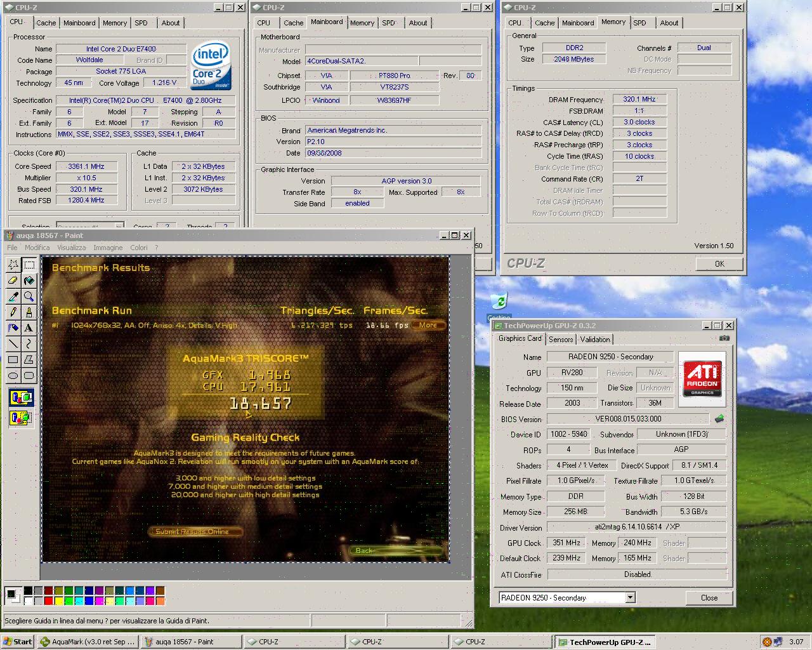Open the Immagine menu in Paint
Image resolution: width=812 pixels, height=650 pixels.
[108, 248]
